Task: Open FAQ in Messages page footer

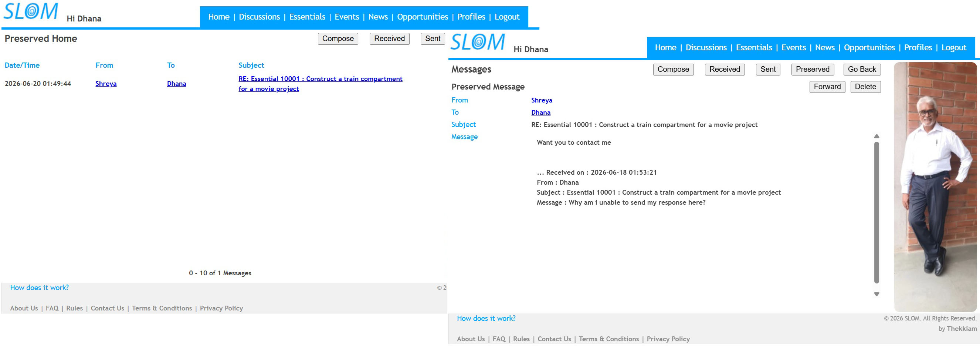Action: point(499,339)
